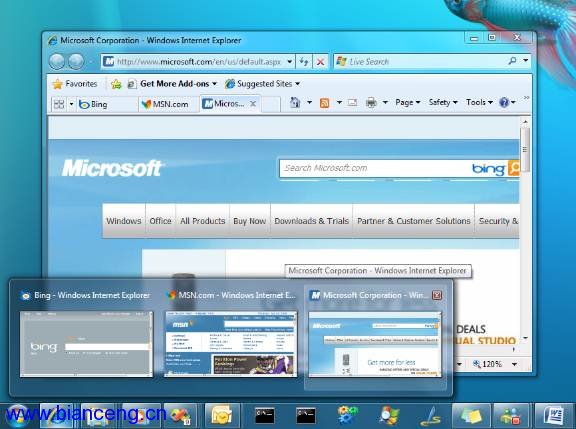Switch to the Bing tab

107,104
